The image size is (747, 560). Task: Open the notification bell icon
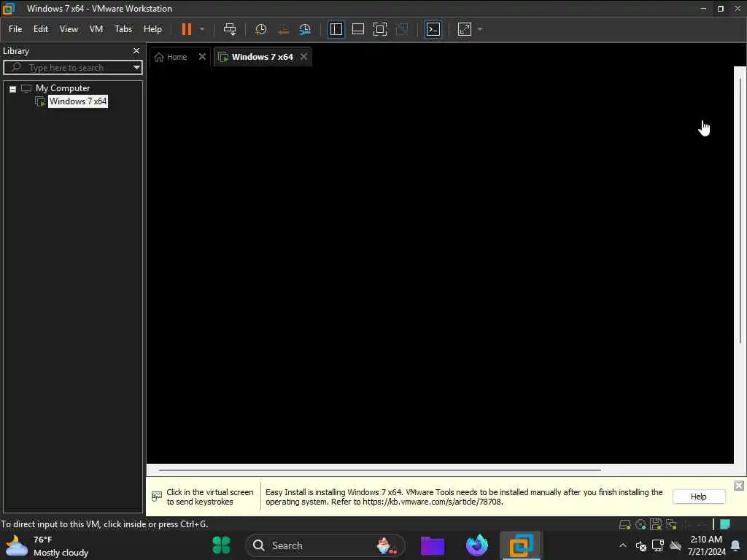click(735, 545)
